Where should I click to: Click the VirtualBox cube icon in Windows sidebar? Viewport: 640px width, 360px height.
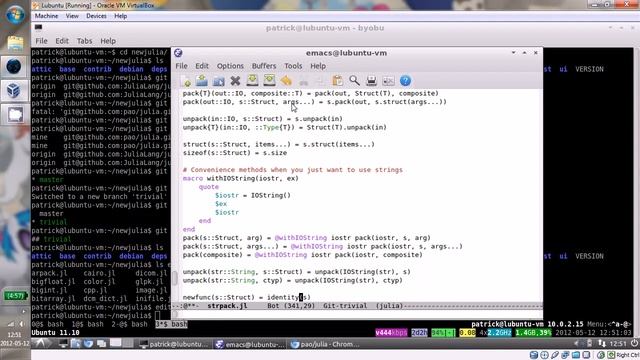tap(14, 90)
